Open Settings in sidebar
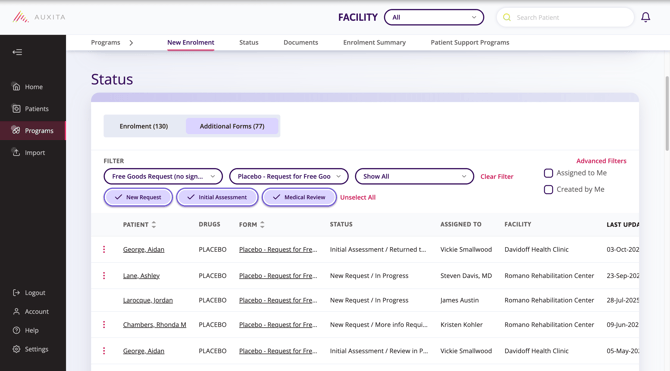Viewport: 670px width, 371px height. pyautogui.click(x=30, y=349)
